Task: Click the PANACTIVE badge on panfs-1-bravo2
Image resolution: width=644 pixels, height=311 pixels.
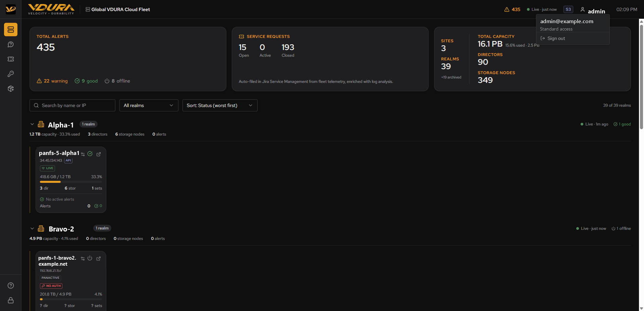Action: point(50,278)
